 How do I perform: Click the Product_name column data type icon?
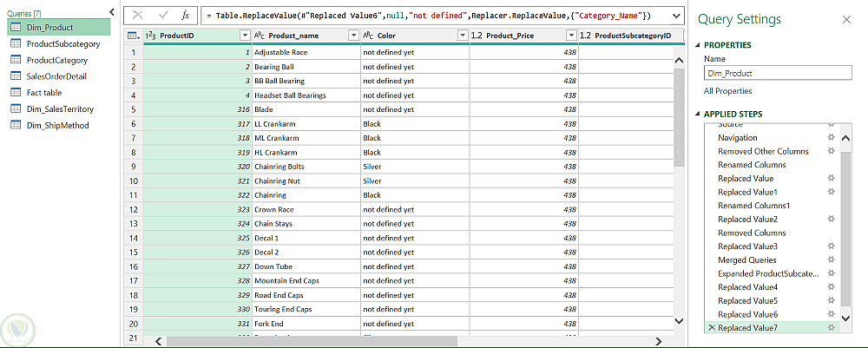point(259,36)
